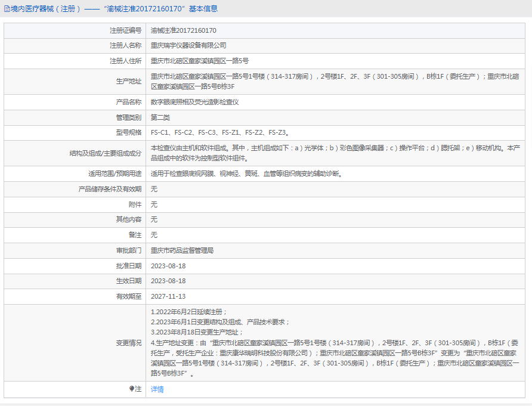Click 无 value in the 产品储存条件及有效期 row
The height and width of the screenshot is (406, 532).
coord(154,189)
